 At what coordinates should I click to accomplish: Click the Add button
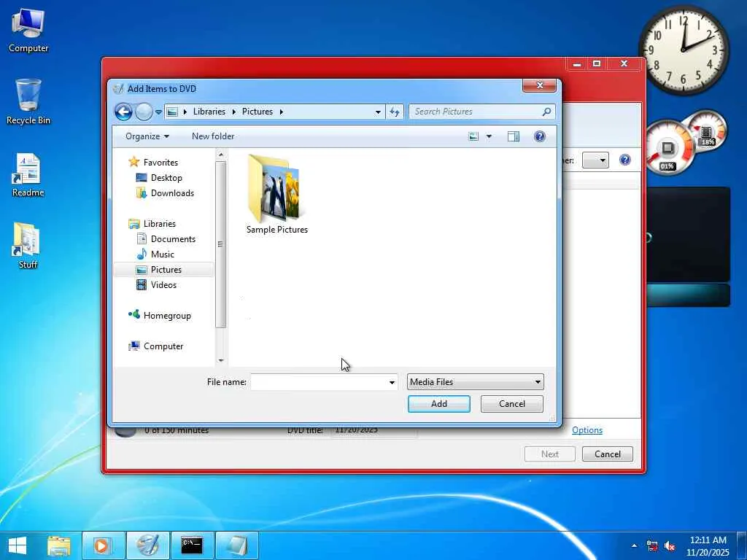438,404
